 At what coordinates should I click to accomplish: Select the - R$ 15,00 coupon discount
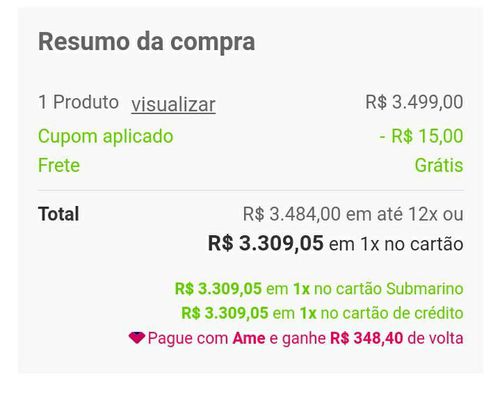[421, 136]
